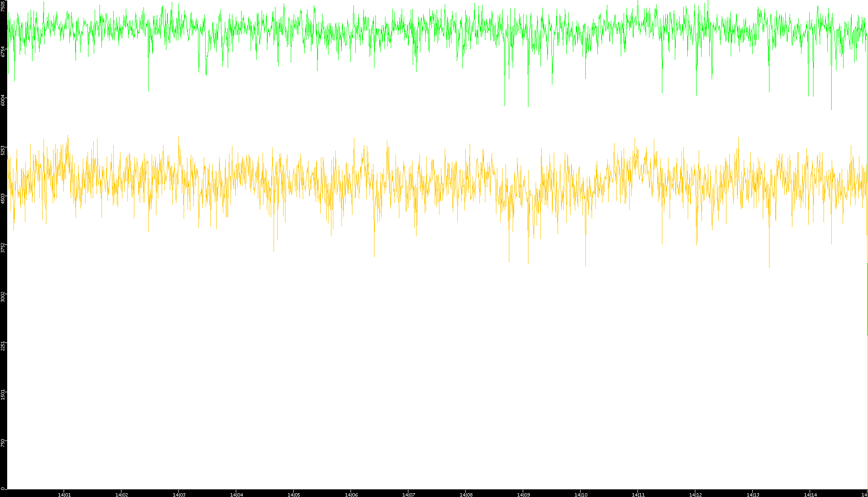The height and width of the screenshot is (497, 868).
Task: Click the 14:11 time axis label
Action: tap(638, 495)
